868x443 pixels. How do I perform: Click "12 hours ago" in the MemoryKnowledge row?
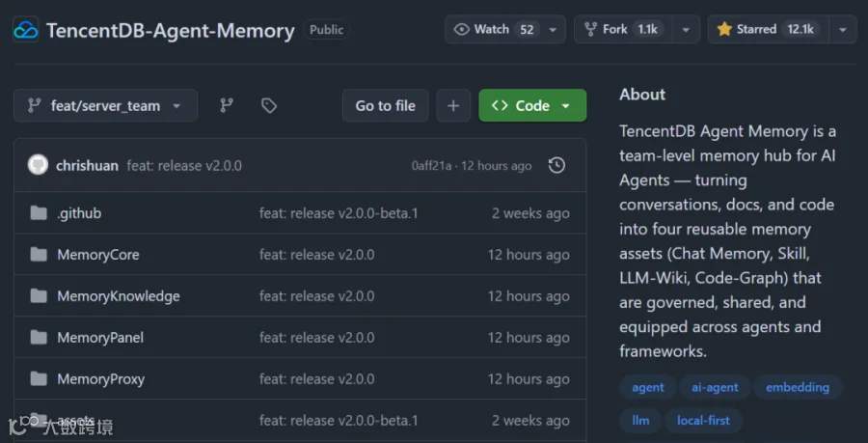coord(529,296)
